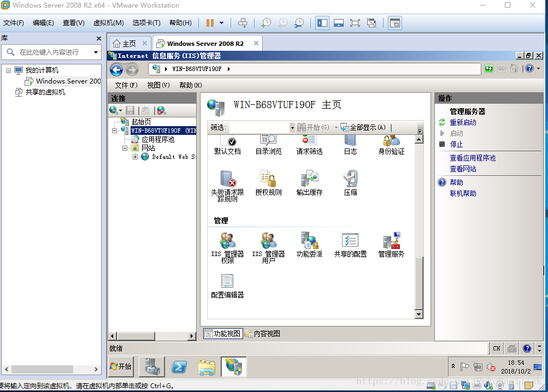Click connections pane horizontal scrollbar right arrow
This screenshot has height=392, width=548.
coord(192,336)
